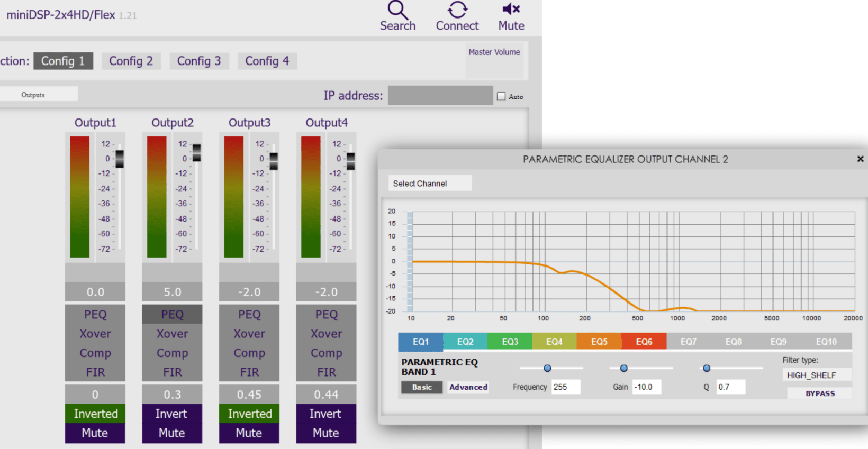The image size is (868, 449).
Task: Click the Gain slider handle
Action: pyautogui.click(x=623, y=368)
